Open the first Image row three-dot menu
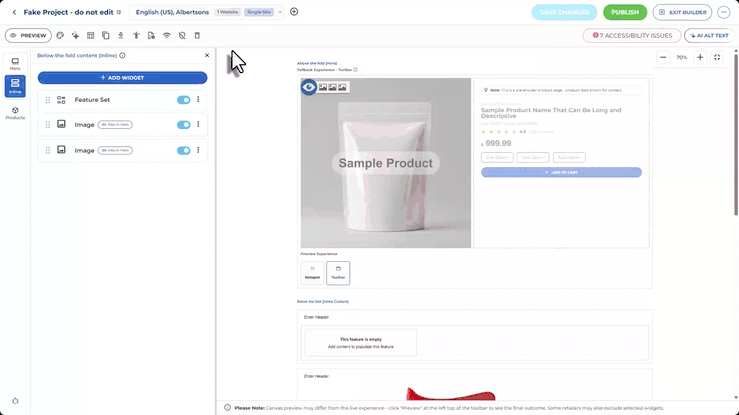739x415 pixels. (x=198, y=124)
